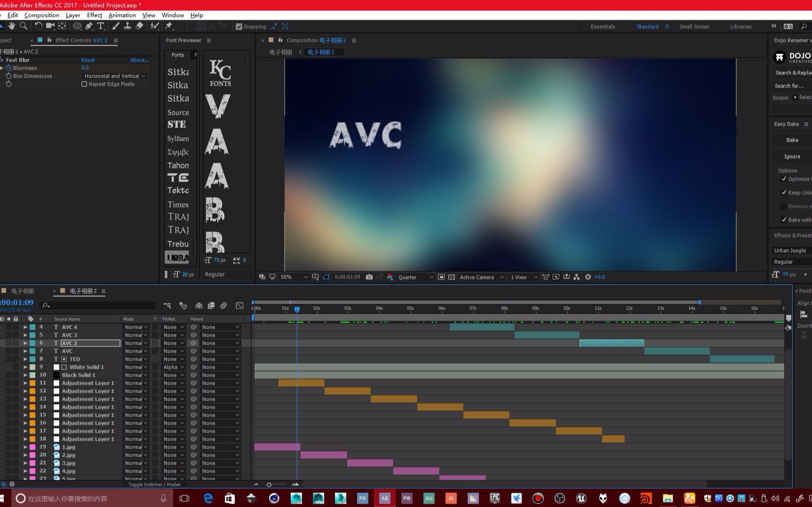
Task: Click the timeline layer search field
Action: point(97,306)
